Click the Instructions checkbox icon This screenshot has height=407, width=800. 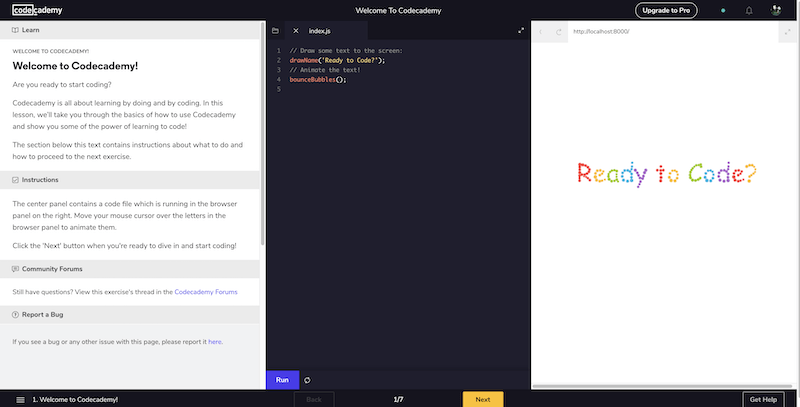(x=15, y=180)
